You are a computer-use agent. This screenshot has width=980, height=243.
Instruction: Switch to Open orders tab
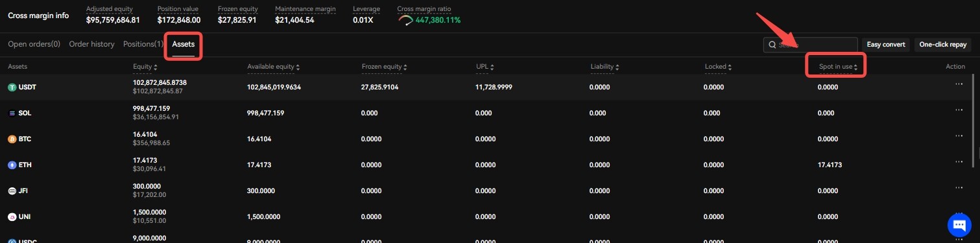(34, 44)
